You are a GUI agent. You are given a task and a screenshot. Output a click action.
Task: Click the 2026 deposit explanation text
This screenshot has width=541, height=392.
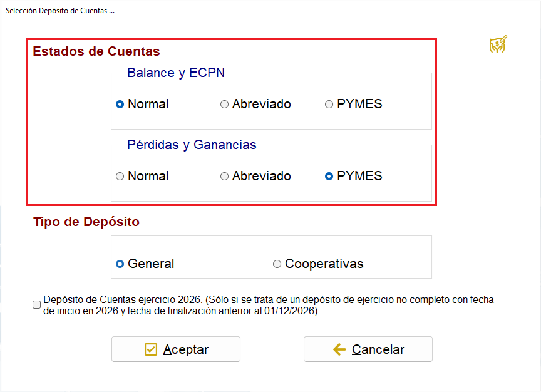tap(269, 305)
